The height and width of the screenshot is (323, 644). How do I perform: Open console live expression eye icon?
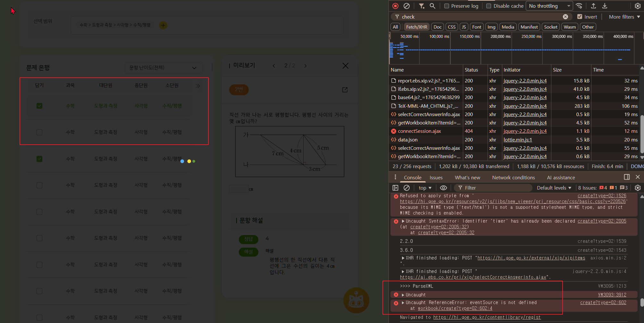443,188
